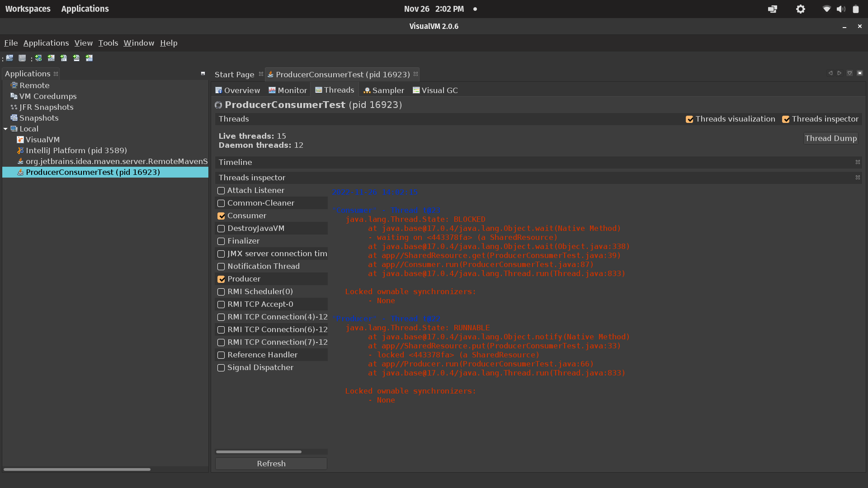Viewport: 868px width, 488px height.
Task: Click the Overview tab icon
Action: click(x=221, y=90)
